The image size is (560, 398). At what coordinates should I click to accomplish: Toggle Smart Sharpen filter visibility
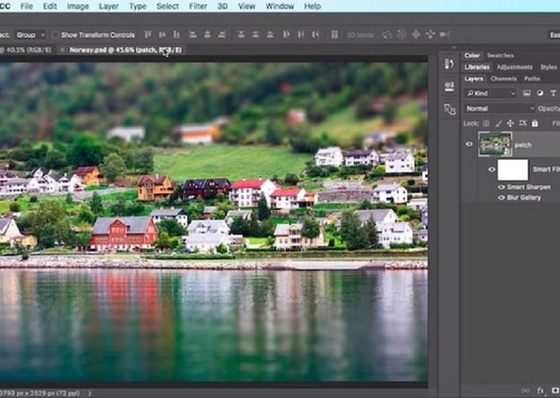[x=501, y=187]
